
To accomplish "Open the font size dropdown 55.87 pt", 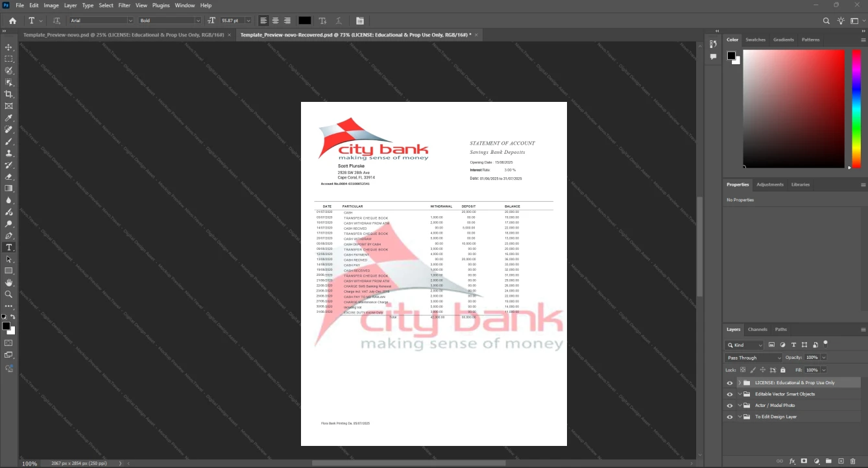I will tap(248, 21).
